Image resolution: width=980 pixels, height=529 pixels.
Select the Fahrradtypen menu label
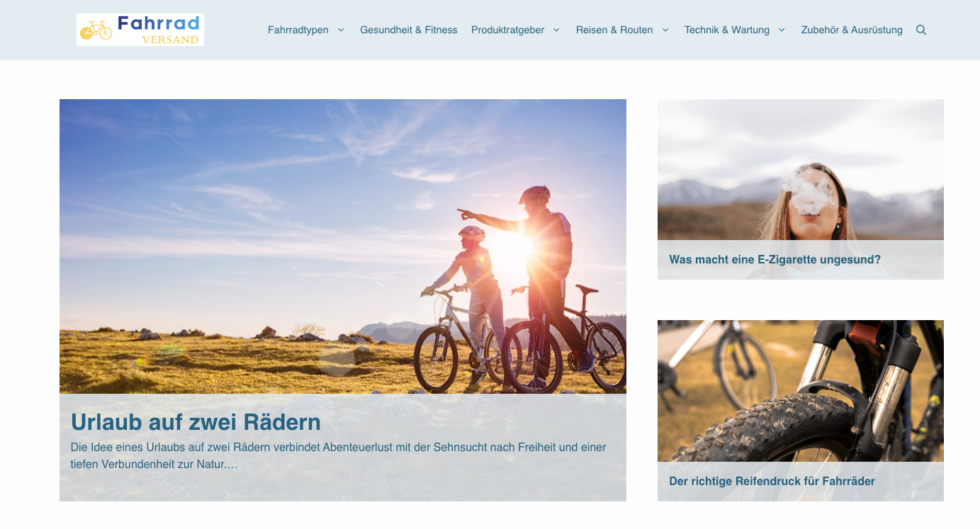coord(298,30)
